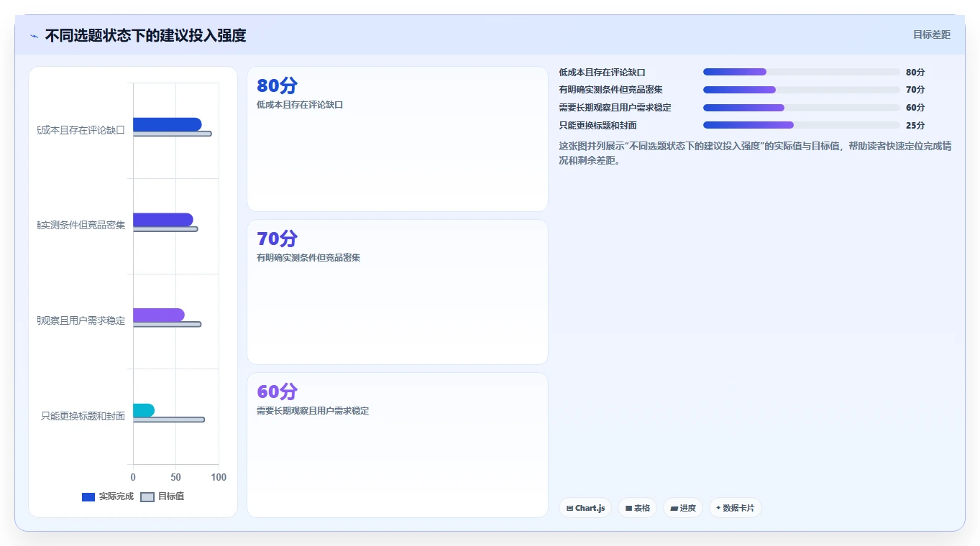The width and height of the screenshot is (980, 546).
Task: Click the y-axis label 只能更换标题和封面
Action: click(83, 416)
